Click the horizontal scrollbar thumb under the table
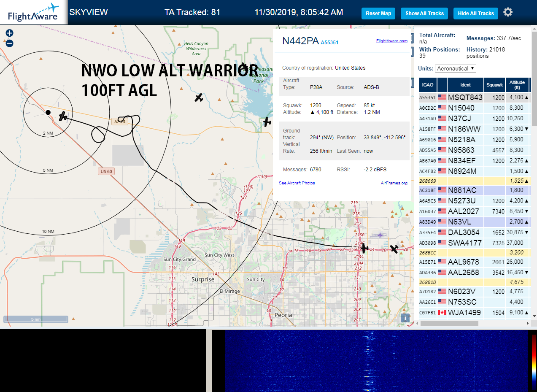Image resolution: width=537 pixels, height=392 pixels. pyautogui.click(x=449, y=323)
